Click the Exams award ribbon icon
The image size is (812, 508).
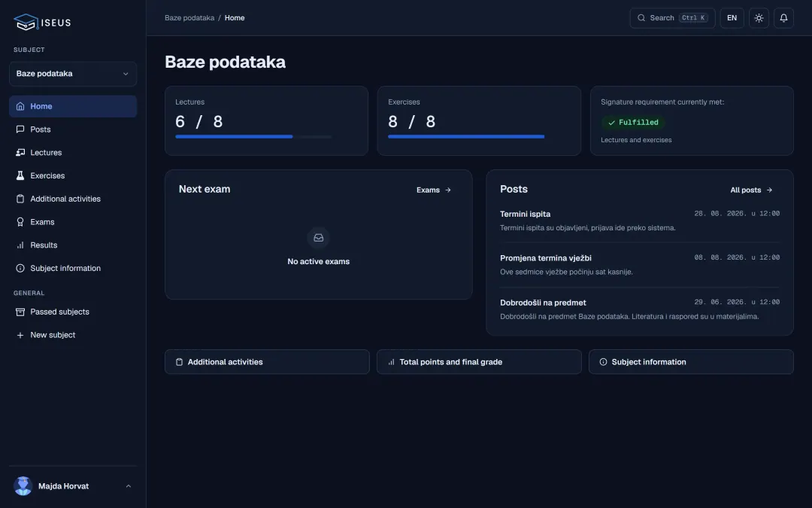20,222
